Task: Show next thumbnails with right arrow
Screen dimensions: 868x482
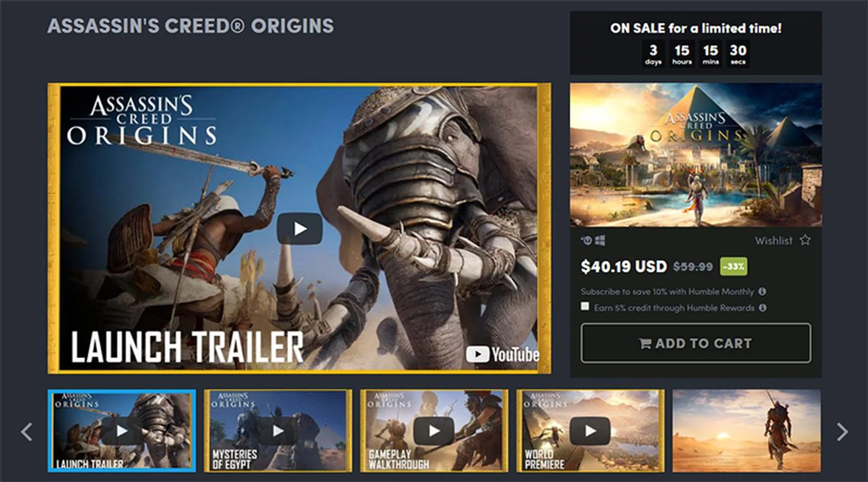Action: (x=842, y=432)
